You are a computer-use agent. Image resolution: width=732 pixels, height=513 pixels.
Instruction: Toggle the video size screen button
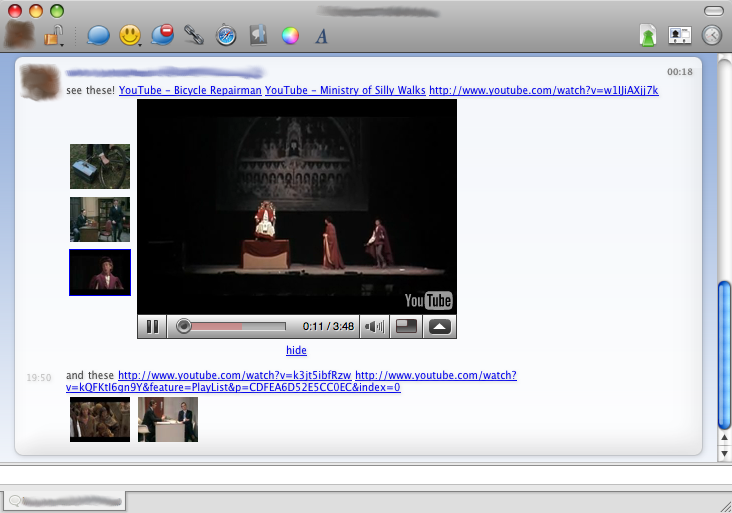click(406, 326)
